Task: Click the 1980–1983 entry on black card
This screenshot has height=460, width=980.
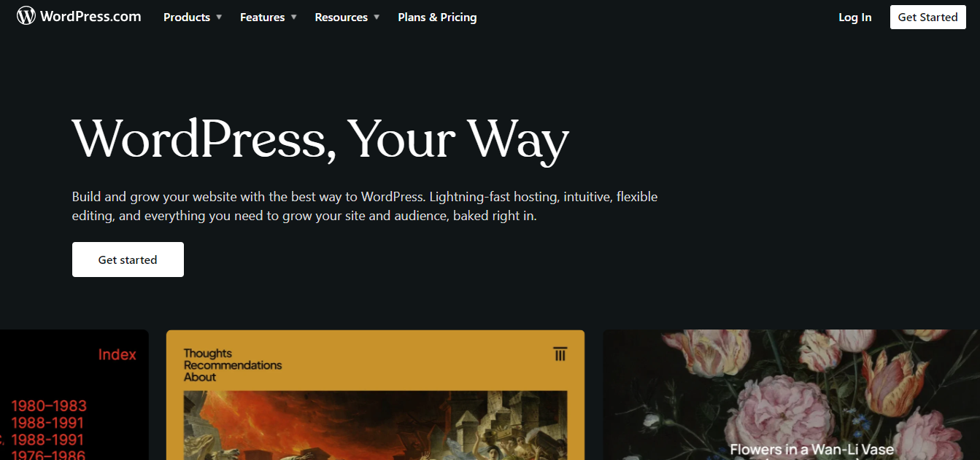Action: pyautogui.click(x=49, y=405)
